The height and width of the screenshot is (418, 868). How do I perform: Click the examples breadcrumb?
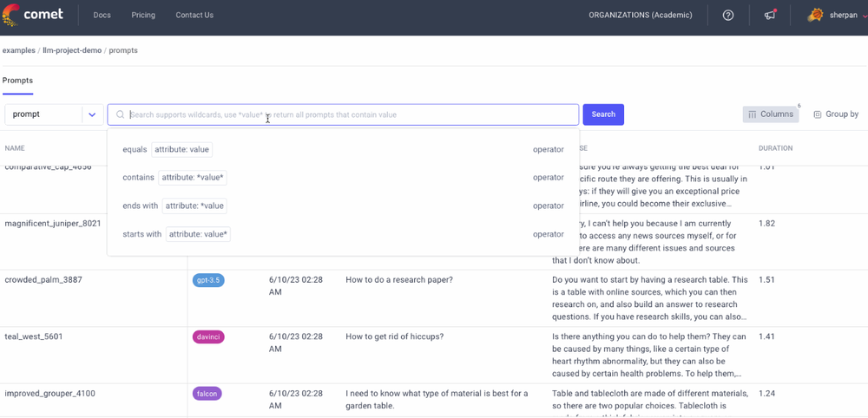tap(18, 50)
